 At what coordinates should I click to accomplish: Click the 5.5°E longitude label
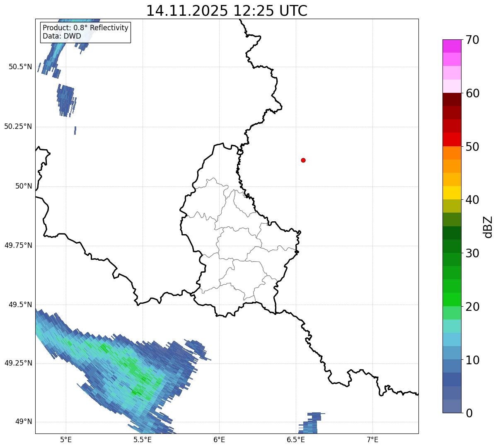point(143,439)
